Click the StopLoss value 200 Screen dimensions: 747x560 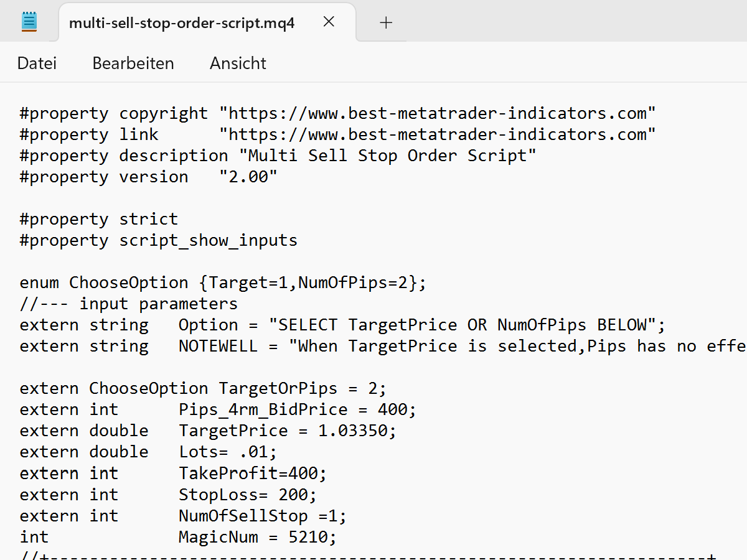tap(298, 495)
